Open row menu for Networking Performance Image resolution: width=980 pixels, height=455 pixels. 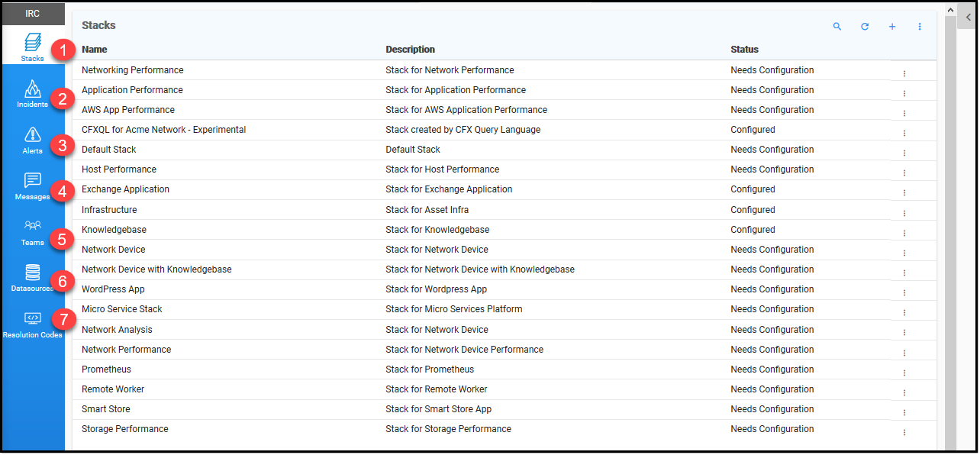904,73
